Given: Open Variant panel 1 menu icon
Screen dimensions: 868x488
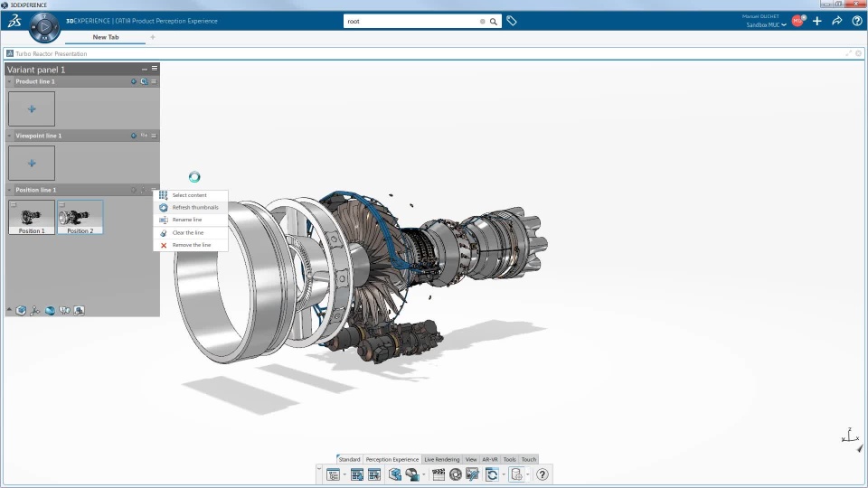Looking at the screenshot, I should (x=155, y=69).
